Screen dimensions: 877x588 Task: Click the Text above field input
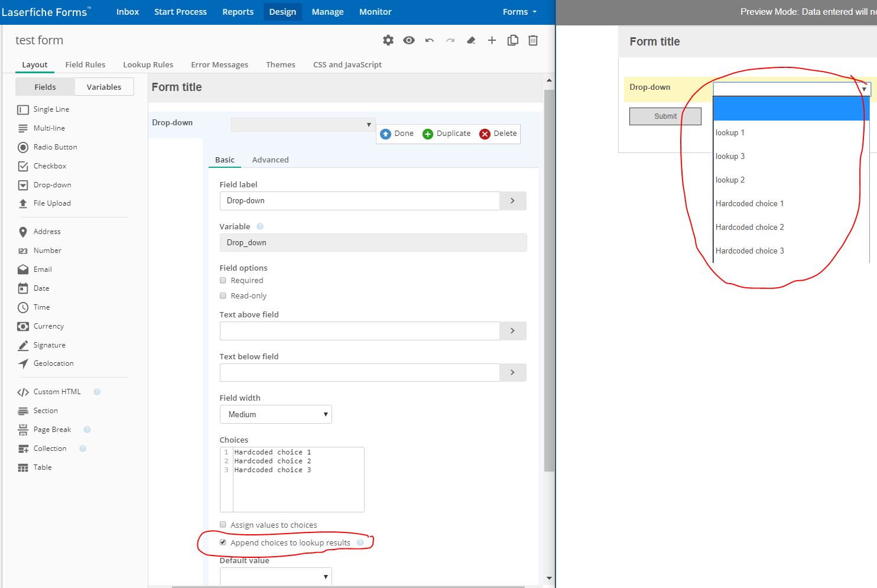[x=359, y=331]
